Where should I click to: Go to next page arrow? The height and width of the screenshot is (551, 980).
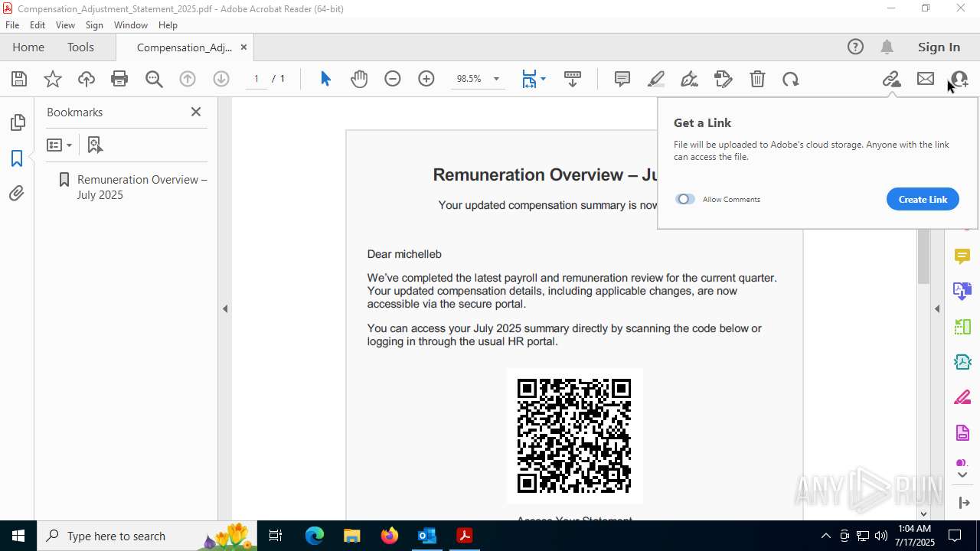click(221, 79)
